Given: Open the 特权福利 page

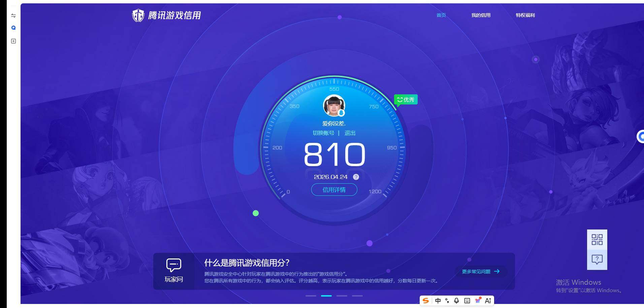Looking at the screenshot, I should 525,15.
